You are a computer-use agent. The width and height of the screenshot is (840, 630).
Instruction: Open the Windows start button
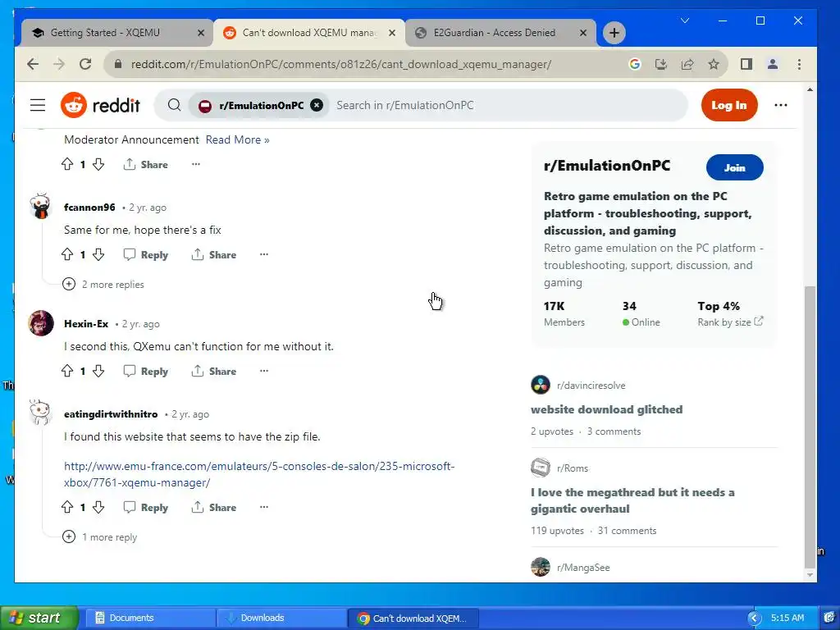(39, 618)
